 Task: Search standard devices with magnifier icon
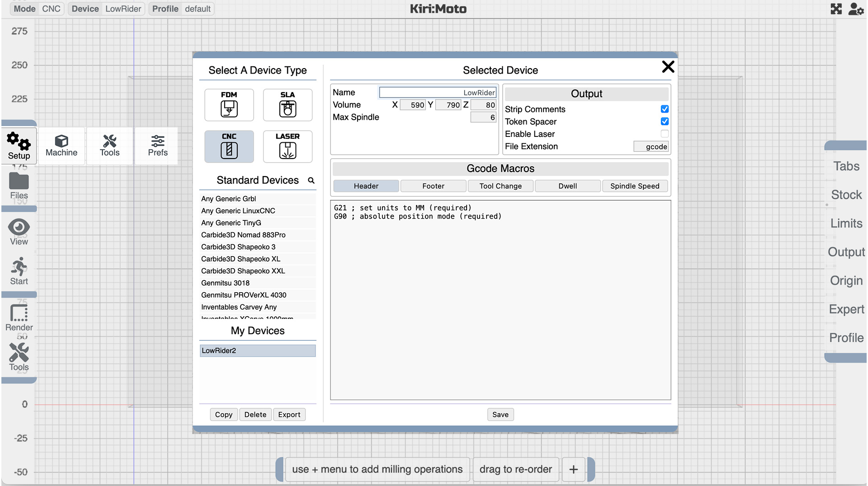click(311, 180)
